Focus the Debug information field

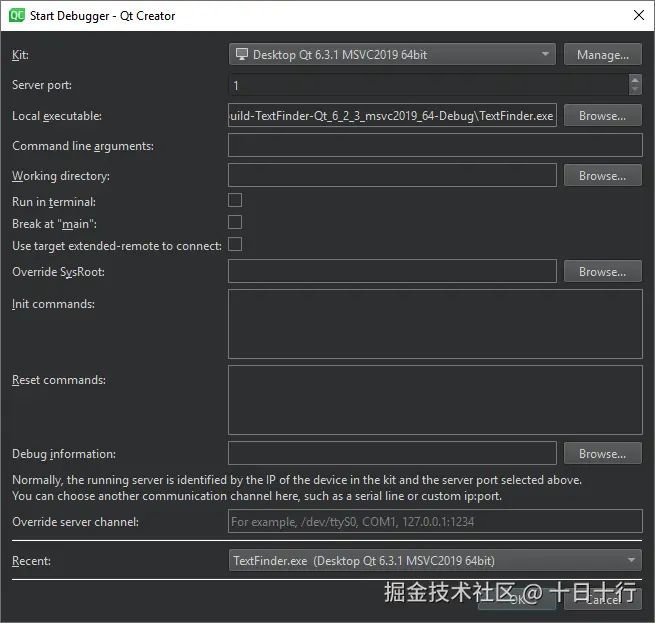pyautogui.click(x=392, y=453)
